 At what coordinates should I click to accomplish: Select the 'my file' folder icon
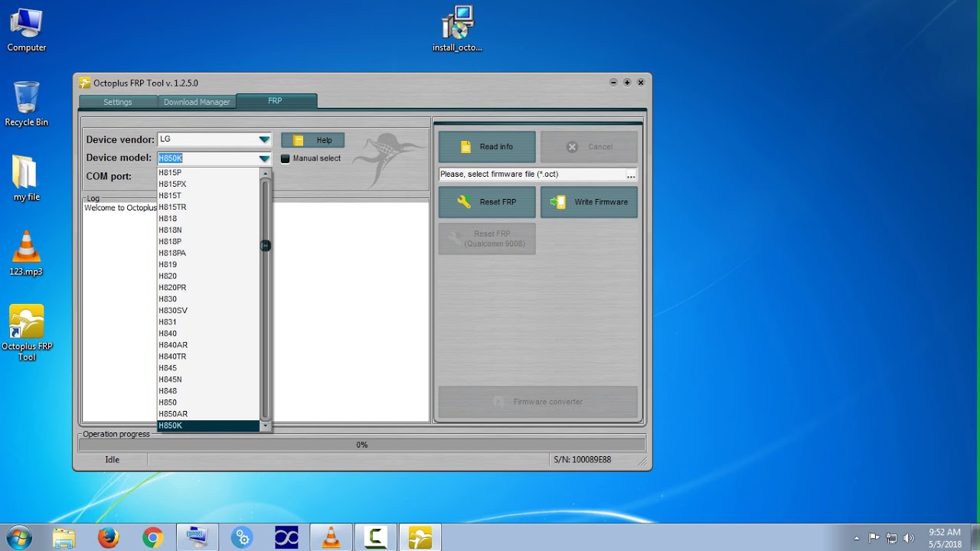tap(26, 179)
